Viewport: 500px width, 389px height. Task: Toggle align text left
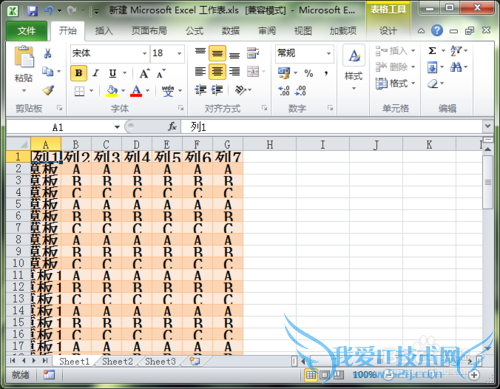pos(200,71)
